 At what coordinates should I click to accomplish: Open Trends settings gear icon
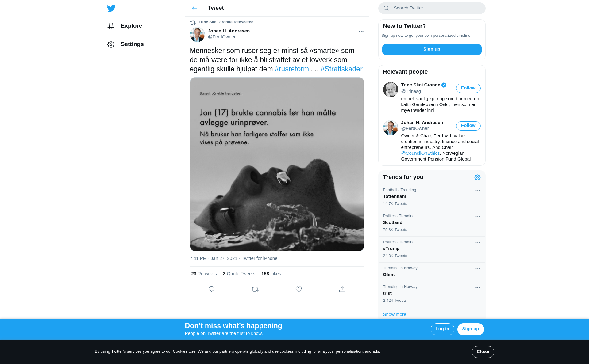click(x=477, y=177)
